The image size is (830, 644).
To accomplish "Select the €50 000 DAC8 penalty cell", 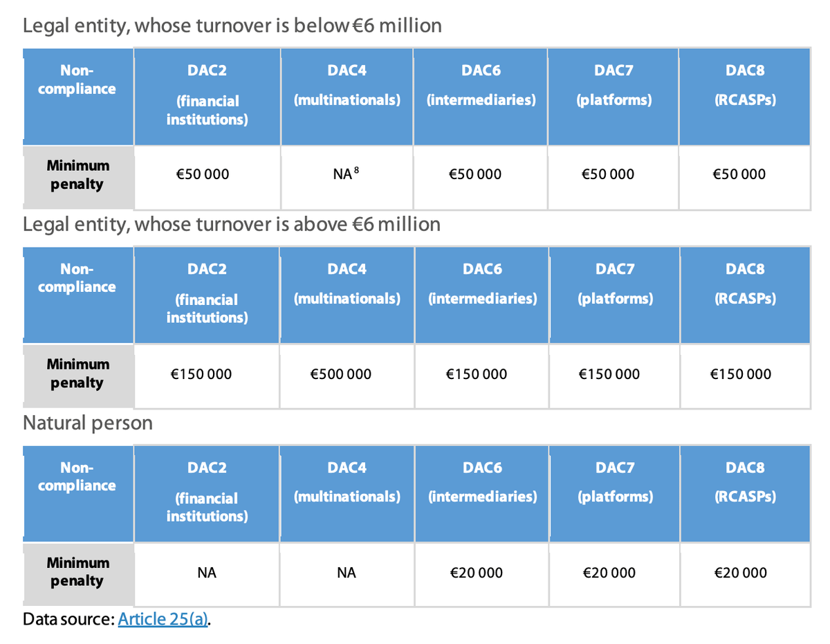I will 739,174.
